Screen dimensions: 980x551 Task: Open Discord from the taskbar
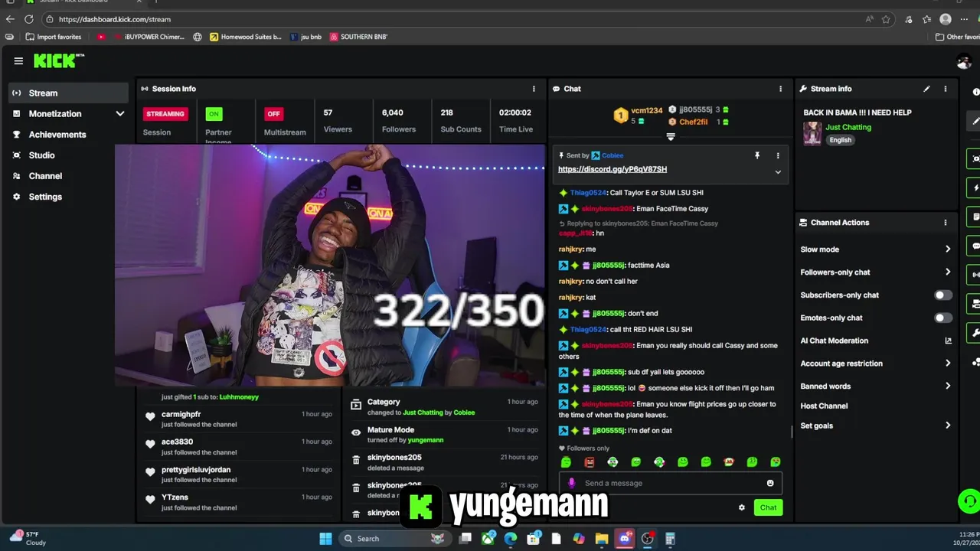[625, 539]
